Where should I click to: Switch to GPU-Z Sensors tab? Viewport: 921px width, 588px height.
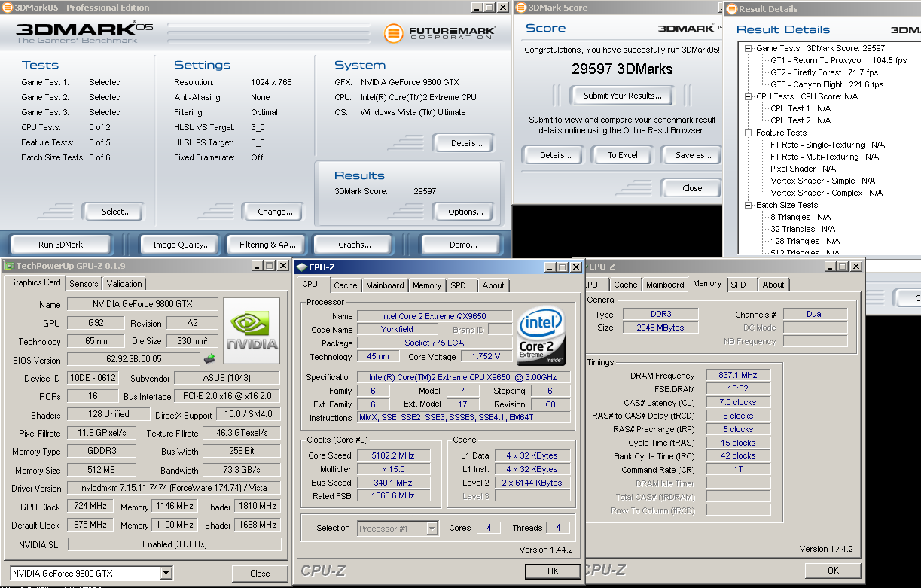(84, 284)
